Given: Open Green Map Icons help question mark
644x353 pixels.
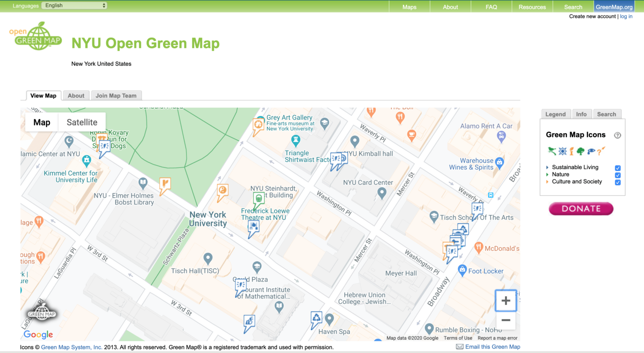Looking at the screenshot, I should coord(618,135).
